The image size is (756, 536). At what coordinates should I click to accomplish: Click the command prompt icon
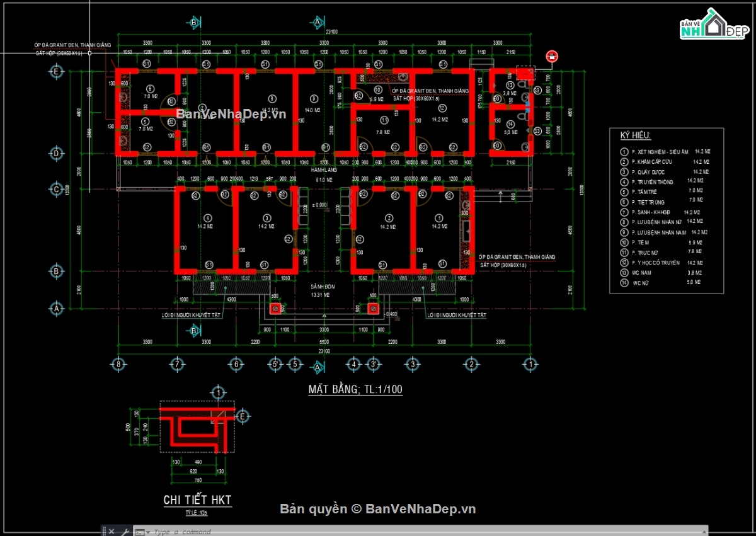coord(139,532)
